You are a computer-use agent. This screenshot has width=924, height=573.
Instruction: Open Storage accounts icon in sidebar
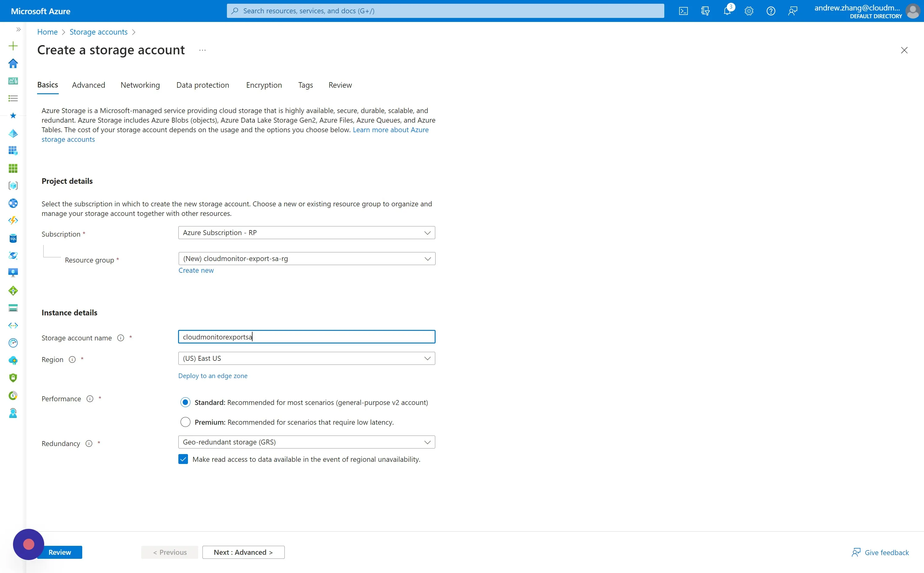(13, 308)
